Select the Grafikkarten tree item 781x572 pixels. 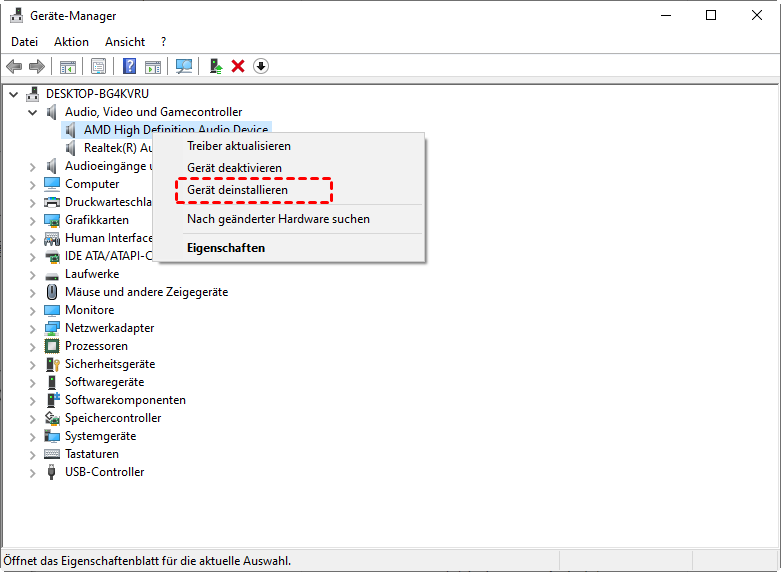96,220
